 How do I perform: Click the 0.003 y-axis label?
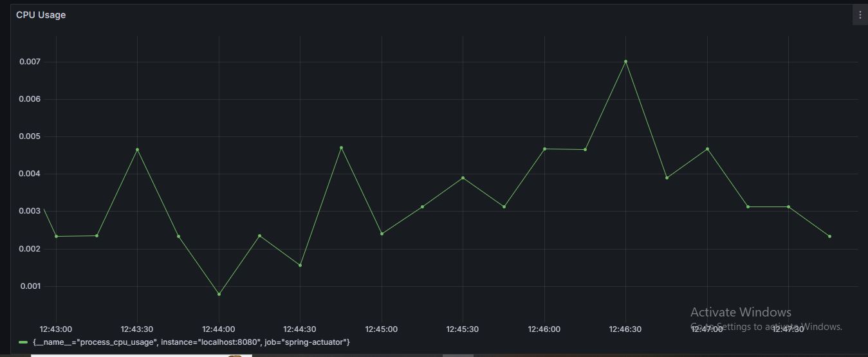30,211
